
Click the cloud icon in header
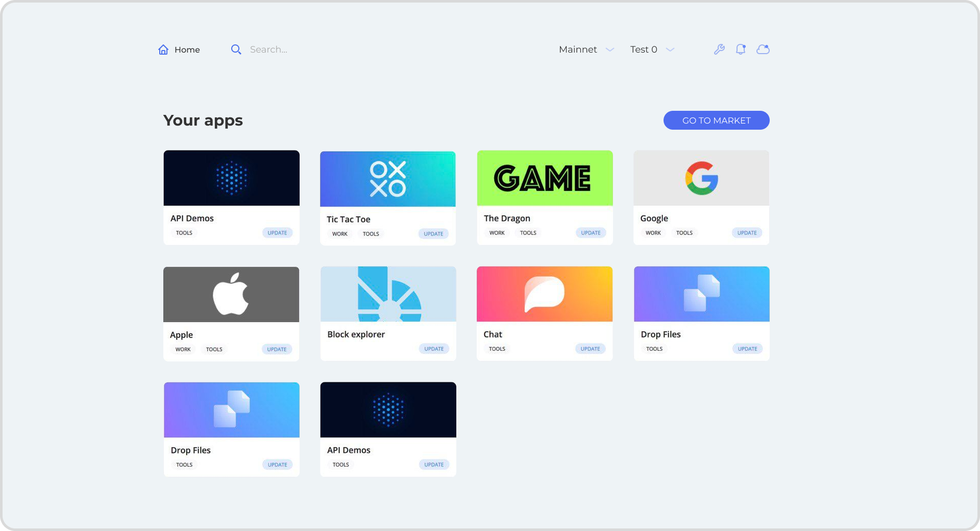point(763,50)
